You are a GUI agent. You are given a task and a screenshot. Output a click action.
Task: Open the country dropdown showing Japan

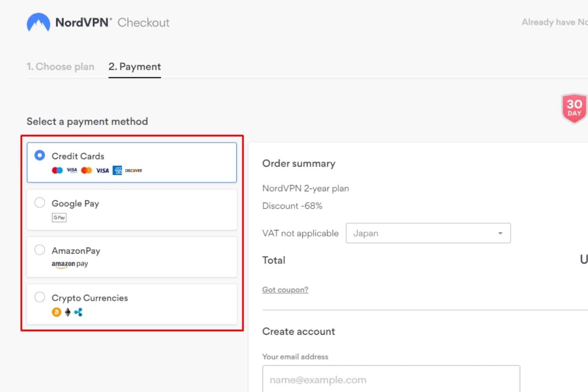pyautogui.click(x=428, y=233)
